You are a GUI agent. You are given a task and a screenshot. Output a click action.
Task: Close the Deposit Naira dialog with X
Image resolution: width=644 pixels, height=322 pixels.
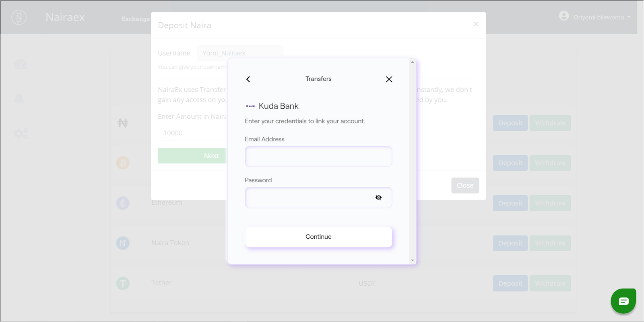click(476, 24)
